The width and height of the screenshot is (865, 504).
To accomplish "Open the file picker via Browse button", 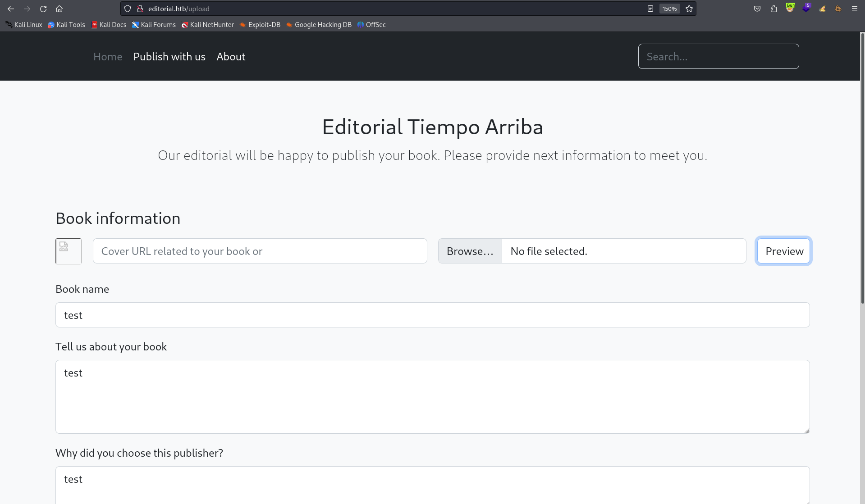I will 470,251.
